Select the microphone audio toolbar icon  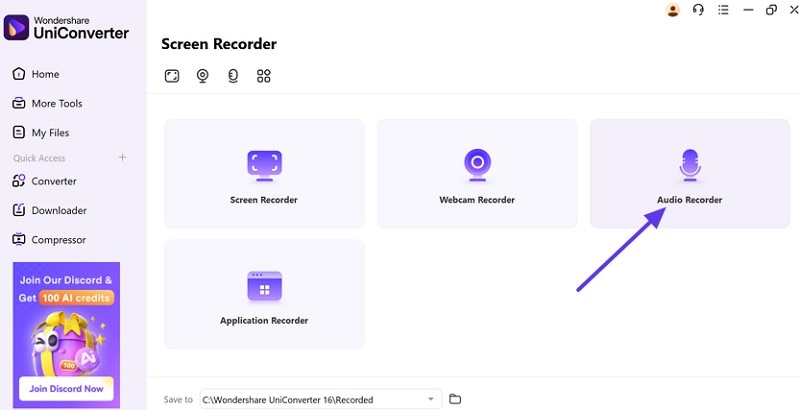pos(233,76)
